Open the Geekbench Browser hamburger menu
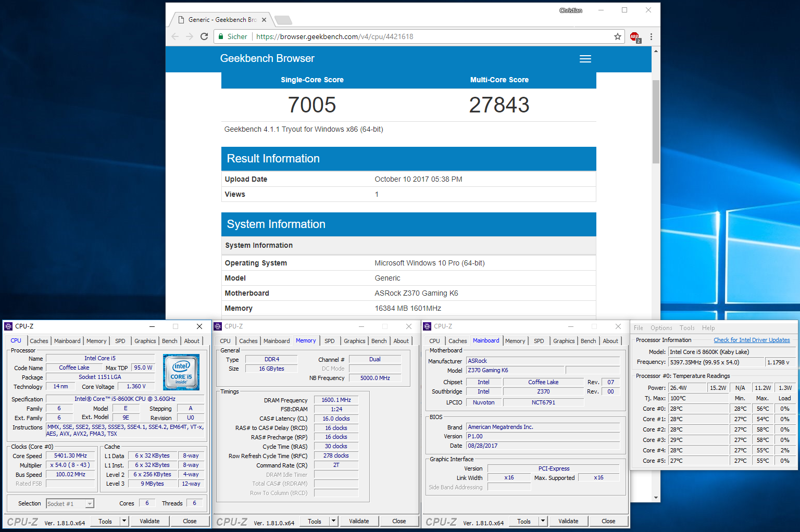Viewport: 800px width, 532px height. click(x=585, y=59)
